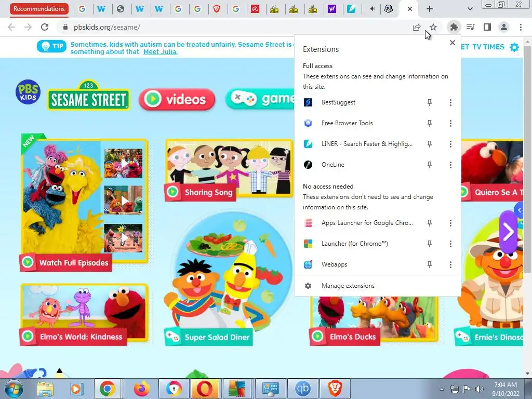The height and width of the screenshot is (399, 532).
Task: Open the media control toolbar icon
Action: [471, 27]
